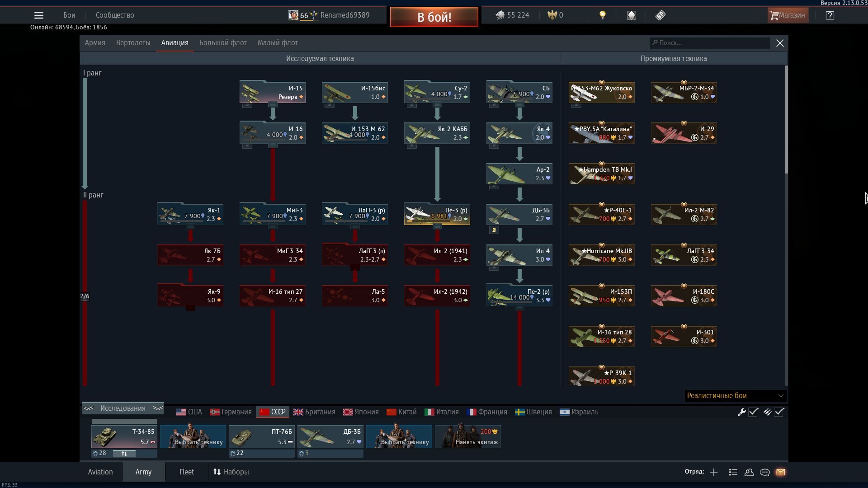The width and height of the screenshot is (868, 488).
Task: Click the lightbulb hints icon
Action: [x=602, y=15]
